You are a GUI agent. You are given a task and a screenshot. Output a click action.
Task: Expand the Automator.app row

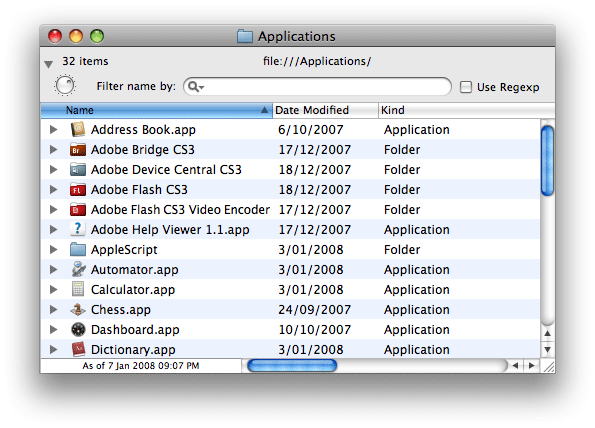(54, 269)
